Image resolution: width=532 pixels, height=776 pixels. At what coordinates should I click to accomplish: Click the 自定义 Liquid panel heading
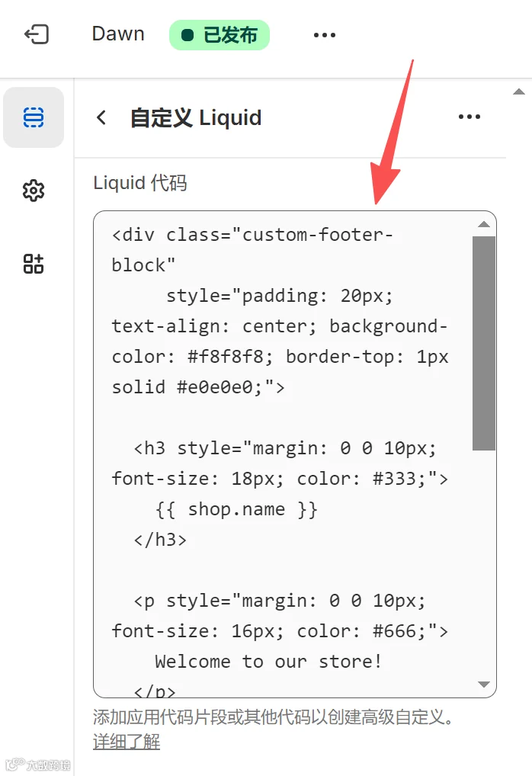(196, 118)
